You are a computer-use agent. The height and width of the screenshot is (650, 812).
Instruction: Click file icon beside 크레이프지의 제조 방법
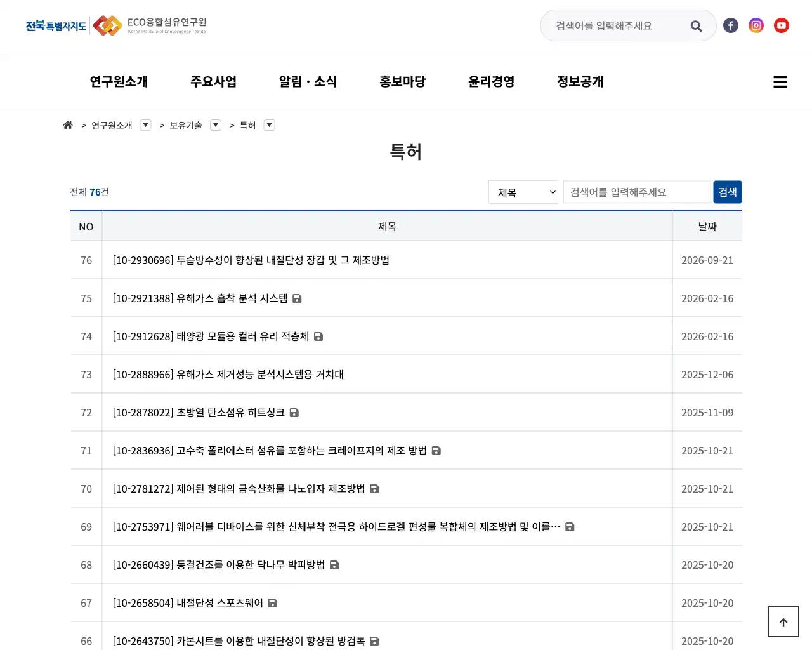436,451
